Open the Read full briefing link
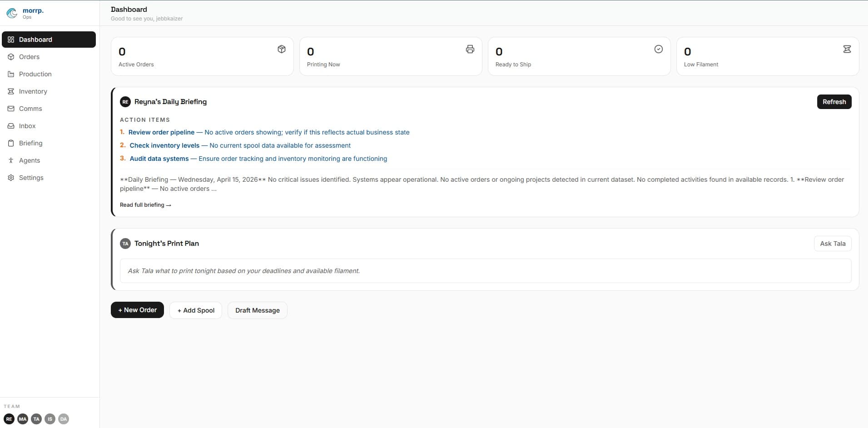 (x=145, y=205)
